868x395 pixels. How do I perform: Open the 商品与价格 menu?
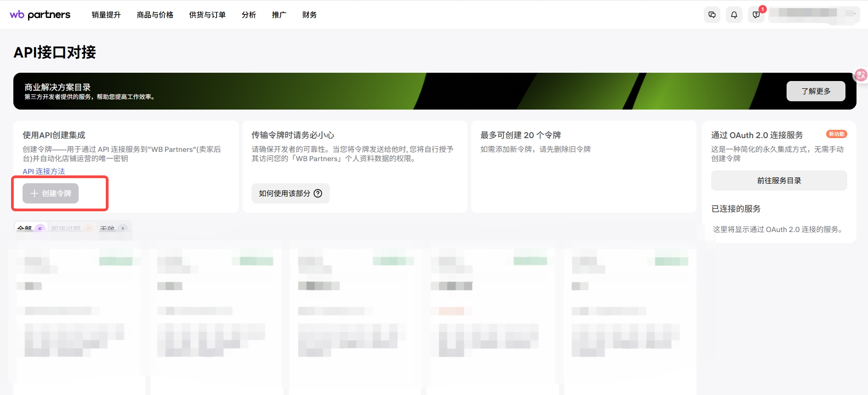[155, 15]
